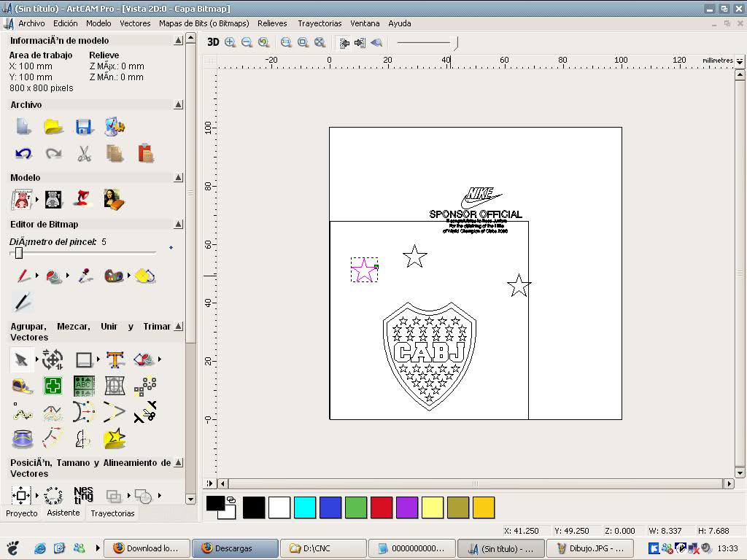
Task: Open the millimetres ruler units dropdown
Action: click(740, 61)
